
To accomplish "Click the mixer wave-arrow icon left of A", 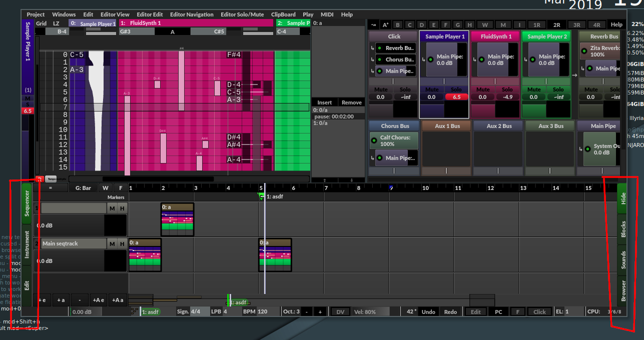I will [x=373, y=24].
